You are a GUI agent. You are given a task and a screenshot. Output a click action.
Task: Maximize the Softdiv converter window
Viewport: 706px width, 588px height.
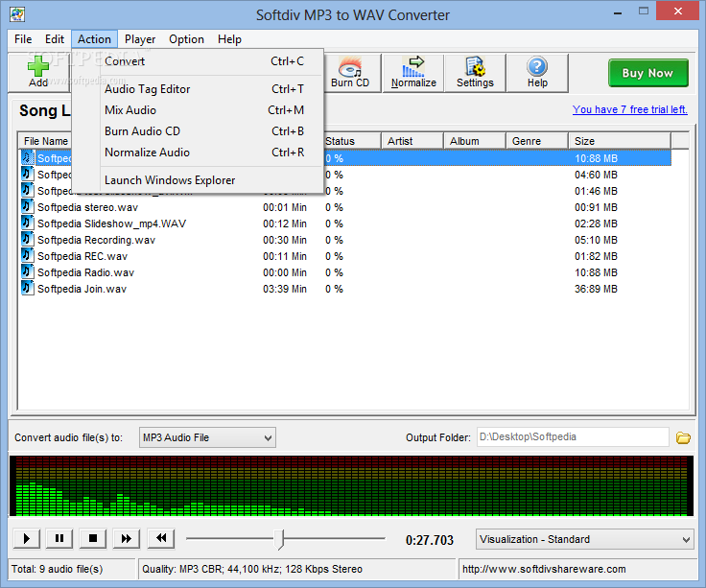(644, 12)
